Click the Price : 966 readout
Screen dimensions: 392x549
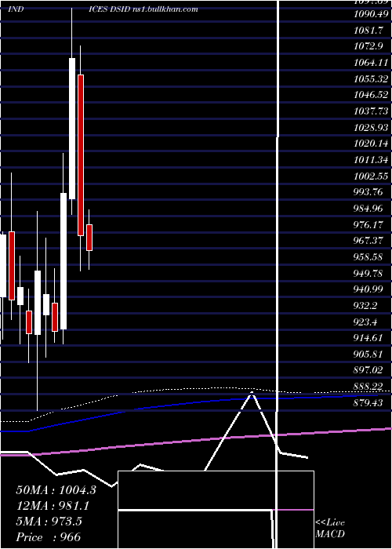(49, 537)
